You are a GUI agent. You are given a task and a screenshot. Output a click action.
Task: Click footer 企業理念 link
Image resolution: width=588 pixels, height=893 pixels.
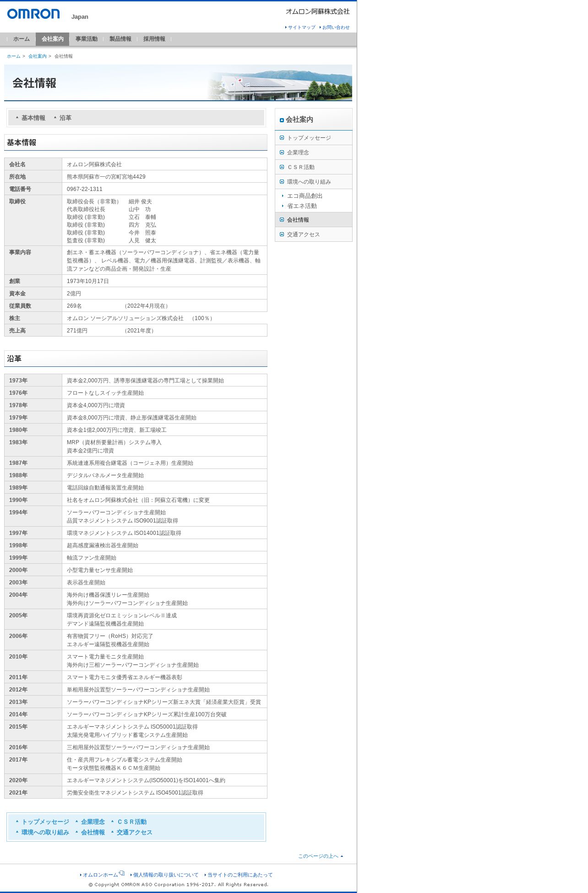(93, 822)
